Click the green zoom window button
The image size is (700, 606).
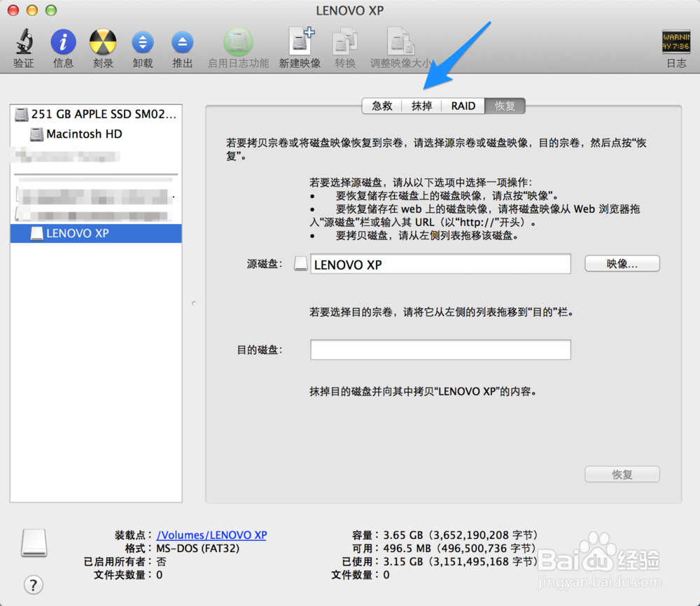51,10
